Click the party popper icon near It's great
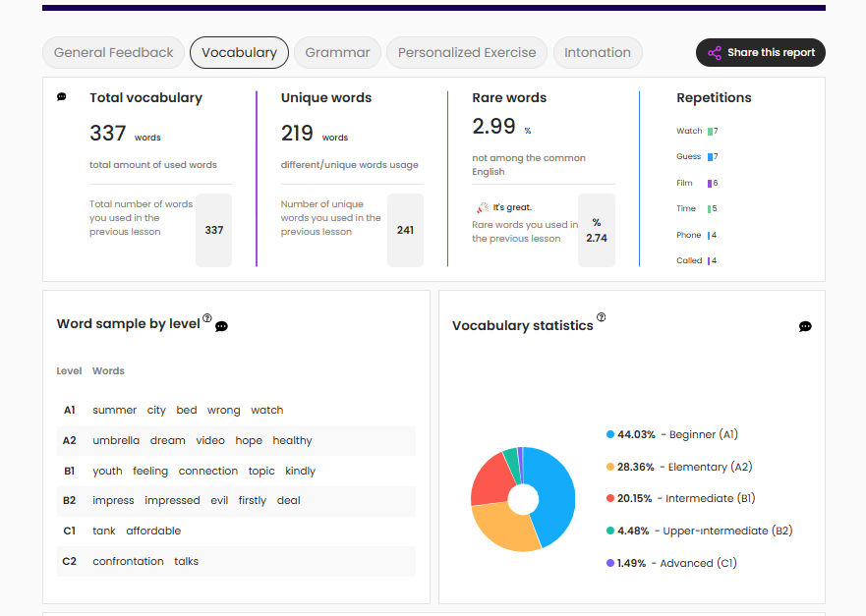 pyautogui.click(x=483, y=207)
